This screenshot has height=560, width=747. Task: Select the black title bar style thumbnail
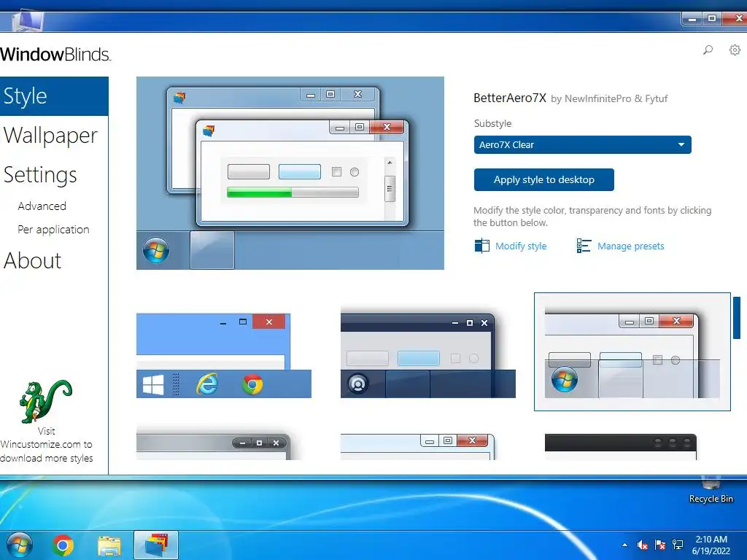point(621,447)
